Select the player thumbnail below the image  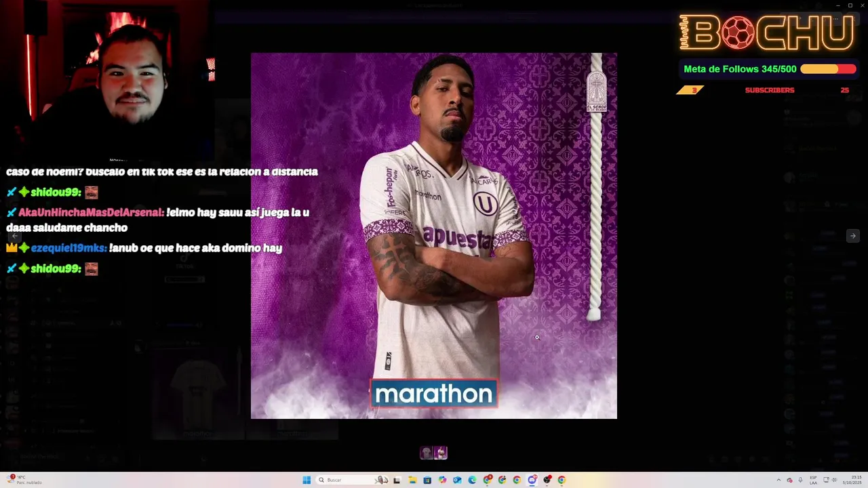point(441,453)
